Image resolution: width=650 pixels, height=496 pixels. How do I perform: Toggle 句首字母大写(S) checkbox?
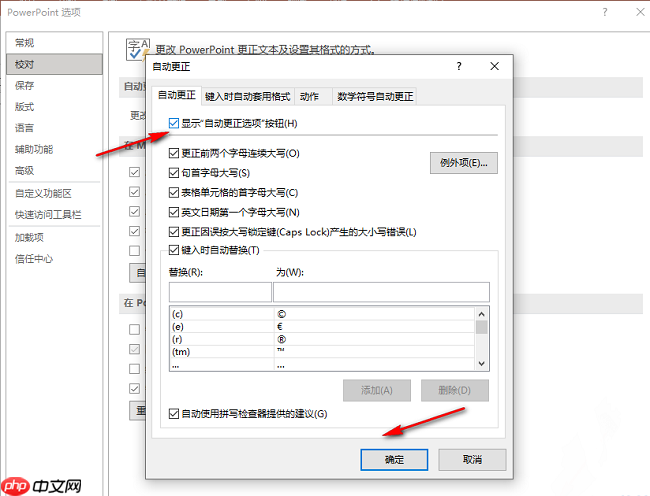pos(174,173)
